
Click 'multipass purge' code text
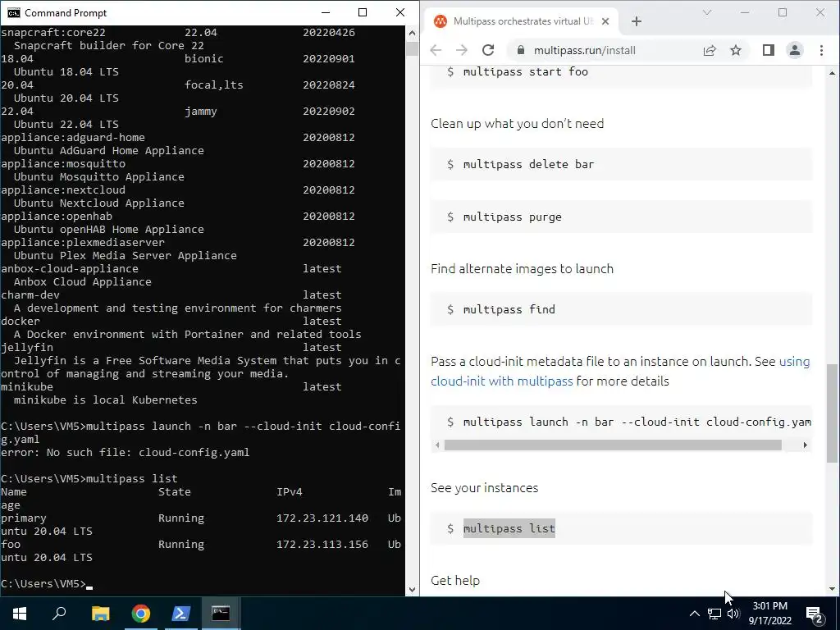[512, 217]
